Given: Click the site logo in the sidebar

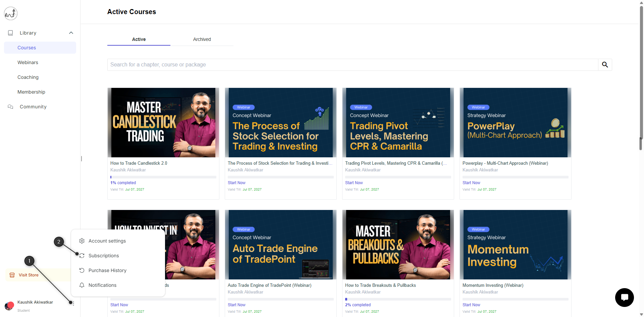Looking at the screenshot, I should (x=11, y=13).
